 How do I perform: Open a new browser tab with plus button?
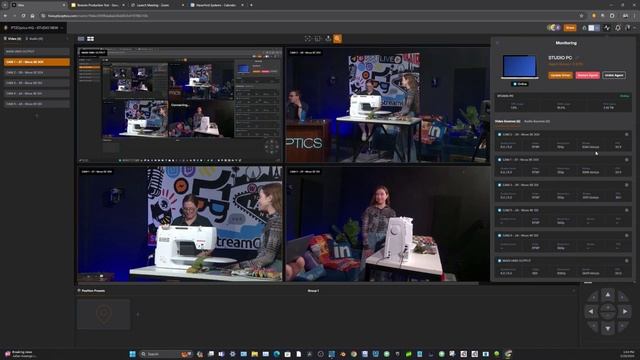[x=251, y=5]
